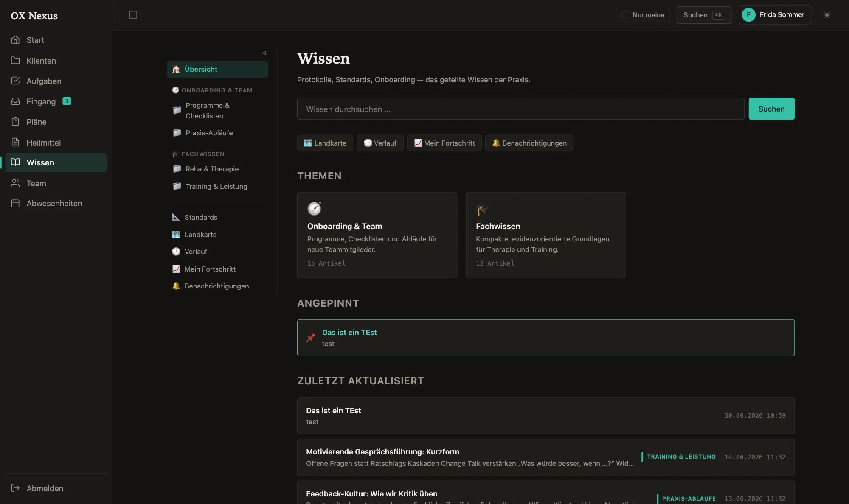Open Motivierende Gesprächsführung: Kurzform article
Image resolution: width=849 pixels, height=504 pixels.
coord(546,457)
